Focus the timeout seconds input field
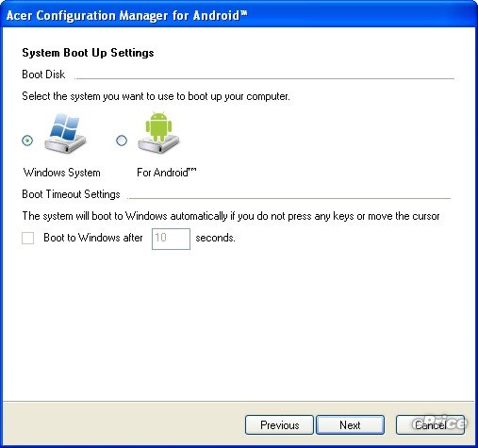The width and height of the screenshot is (478, 448). tap(171, 239)
